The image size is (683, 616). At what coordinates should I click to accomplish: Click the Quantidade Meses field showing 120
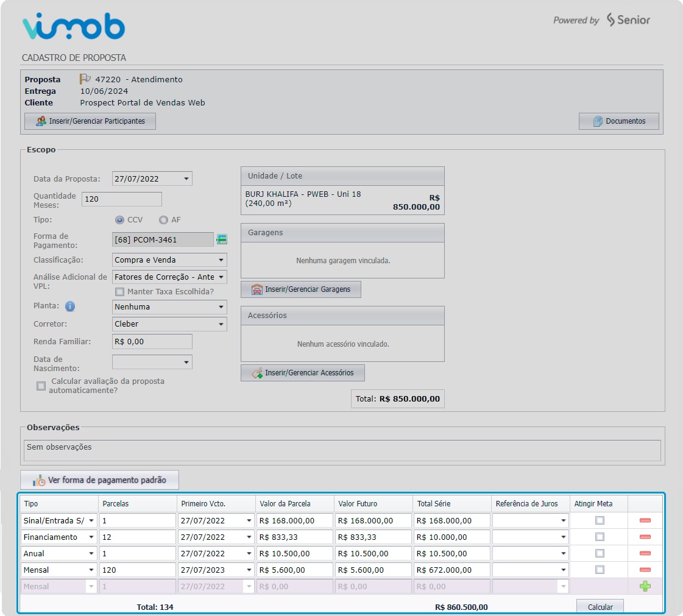coord(121,199)
